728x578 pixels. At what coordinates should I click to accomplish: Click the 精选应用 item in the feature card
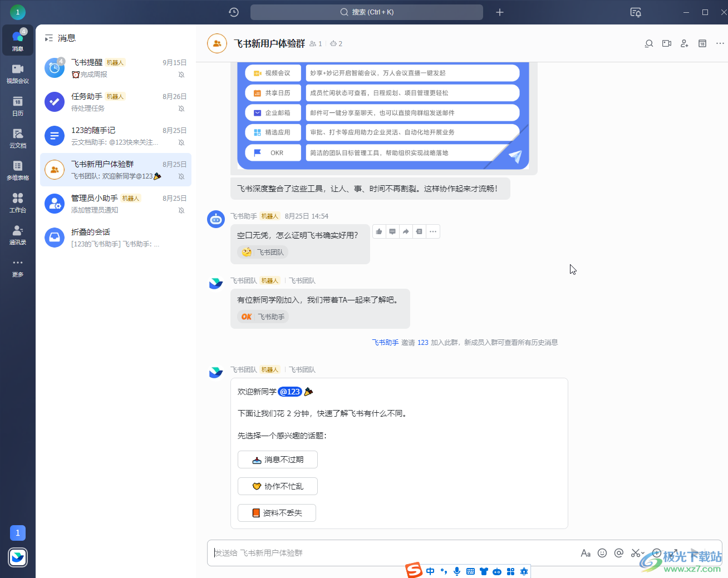click(273, 132)
